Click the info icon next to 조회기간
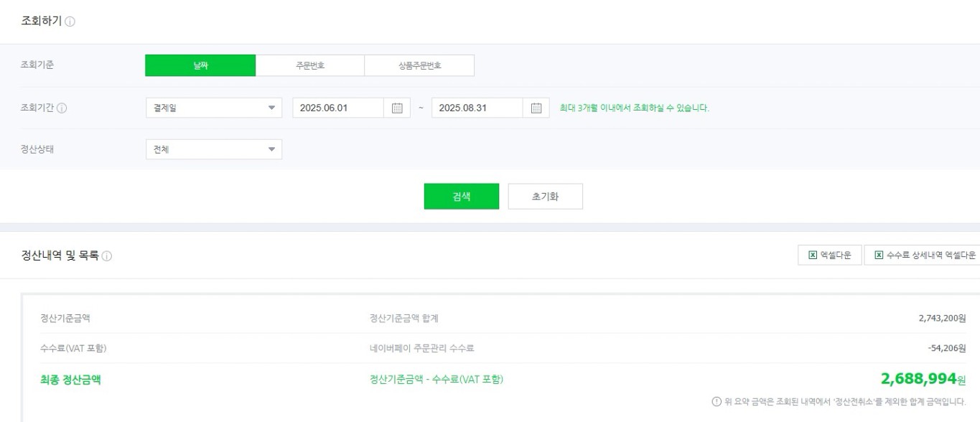This screenshot has width=980, height=422. coord(62,108)
